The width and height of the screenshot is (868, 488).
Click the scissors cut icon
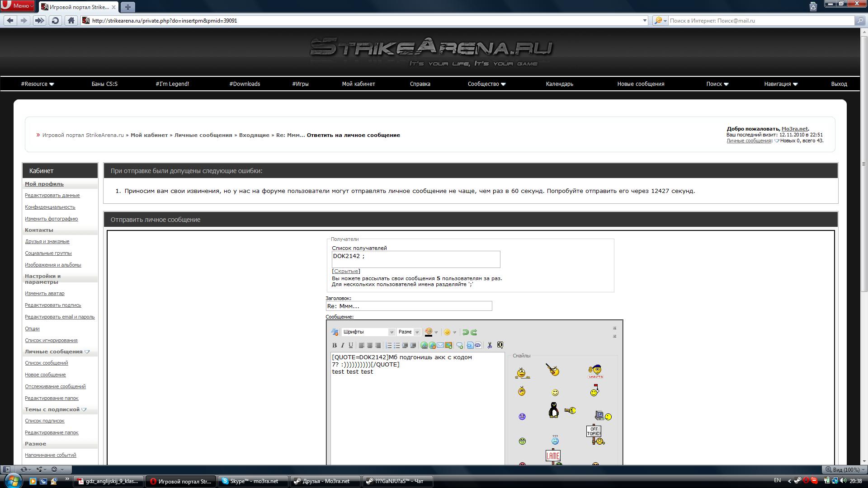[x=490, y=345]
